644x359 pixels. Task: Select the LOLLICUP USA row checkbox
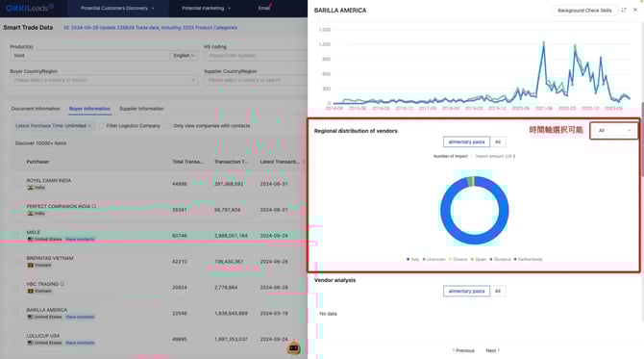[16, 339]
